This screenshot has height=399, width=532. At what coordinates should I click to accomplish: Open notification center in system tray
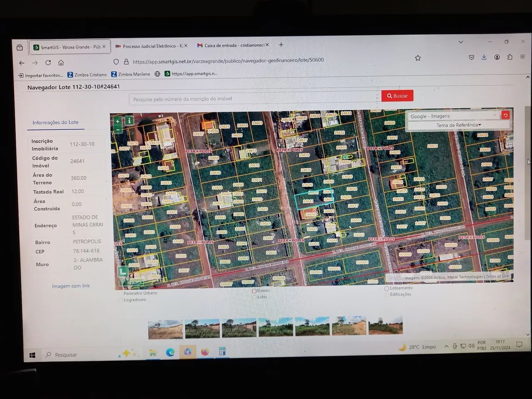coord(519,345)
